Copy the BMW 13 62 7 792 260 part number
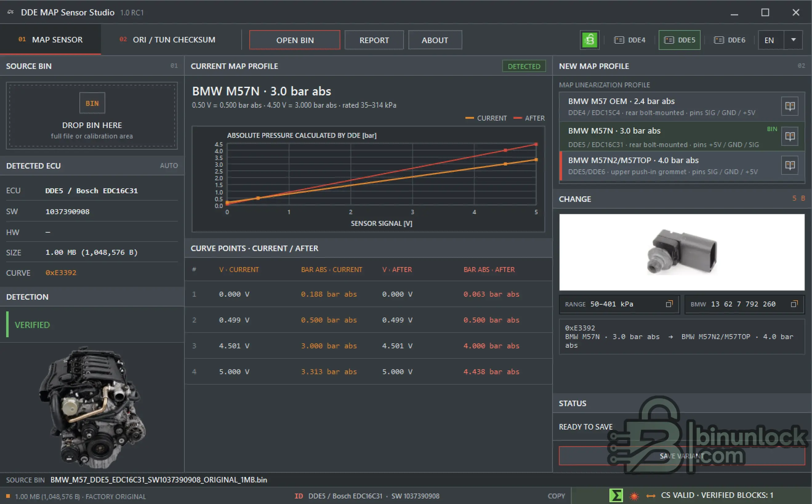 tap(794, 304)
